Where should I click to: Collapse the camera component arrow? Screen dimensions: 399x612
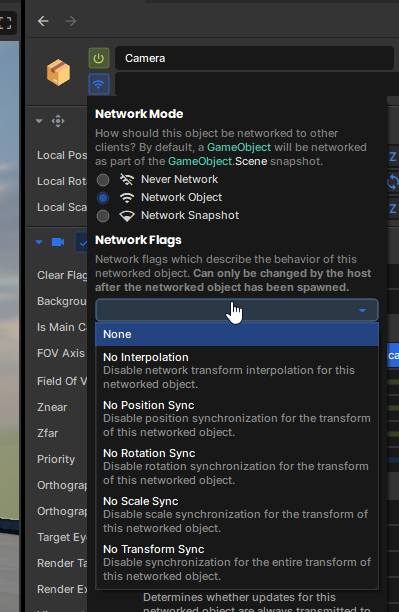click(39, 242)
